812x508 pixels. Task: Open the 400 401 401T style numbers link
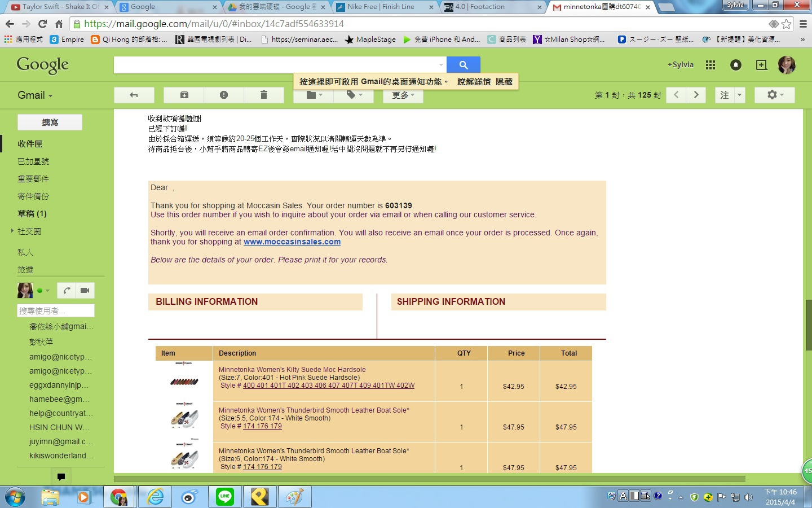[x=329, y=386]
